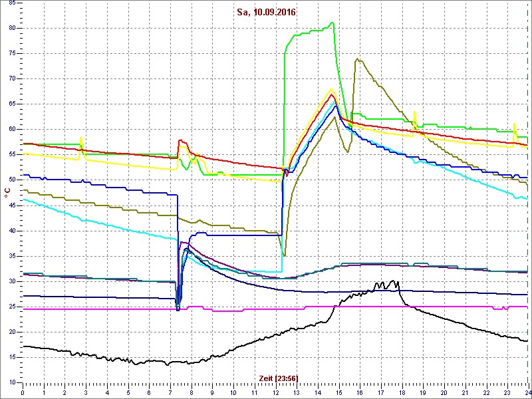Click hour 23 on the time axis
Screen dimensions: 532x399
(507, 392)
